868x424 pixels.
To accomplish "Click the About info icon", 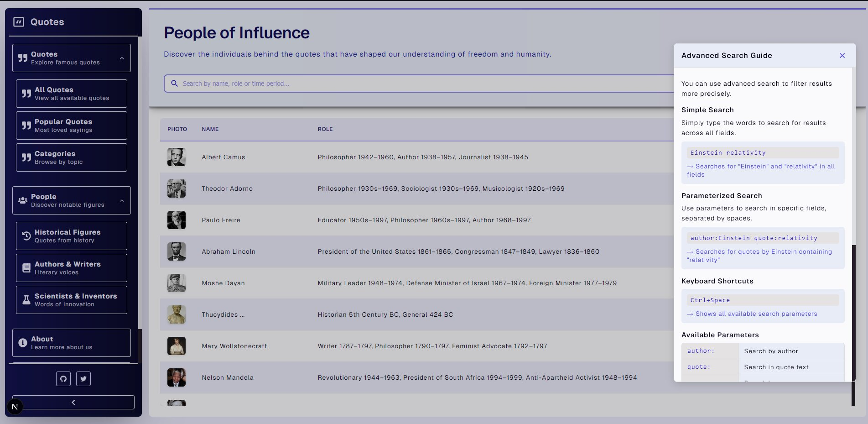I will 23,343.
